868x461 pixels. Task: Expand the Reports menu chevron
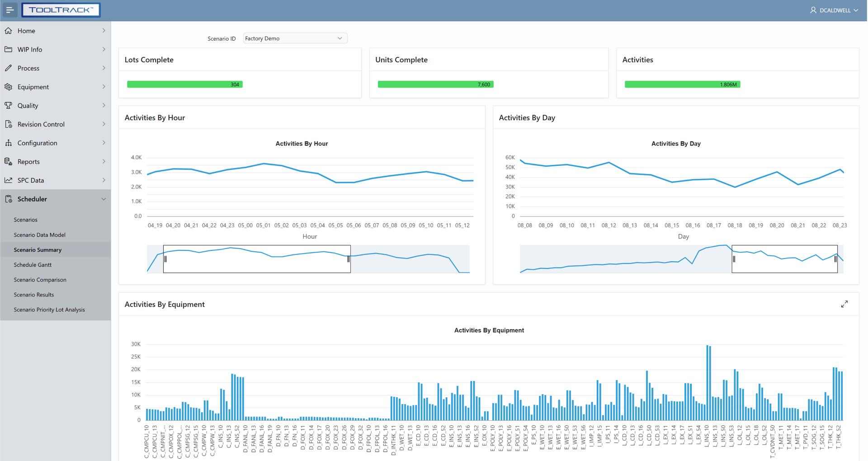(104, 161)
